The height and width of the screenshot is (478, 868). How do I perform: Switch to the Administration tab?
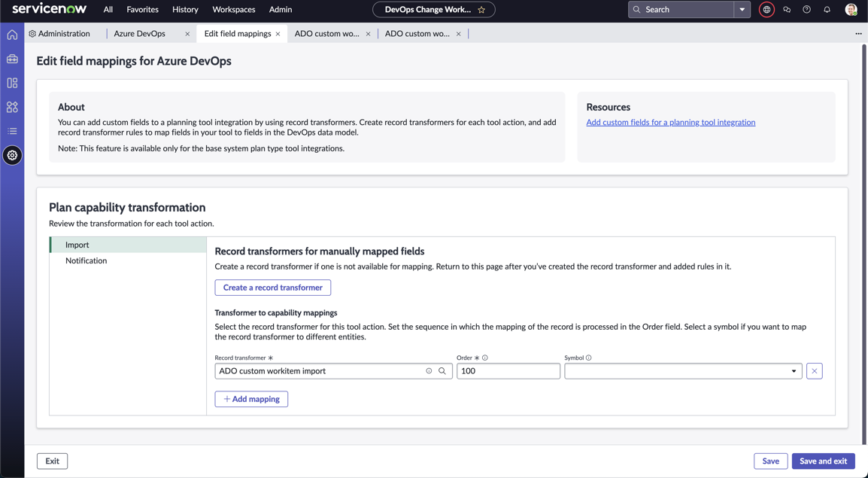click(x=59, y=34)
